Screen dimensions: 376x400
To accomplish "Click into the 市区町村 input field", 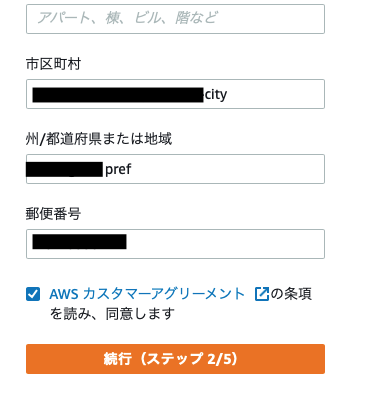I will [x=175, y=94].
